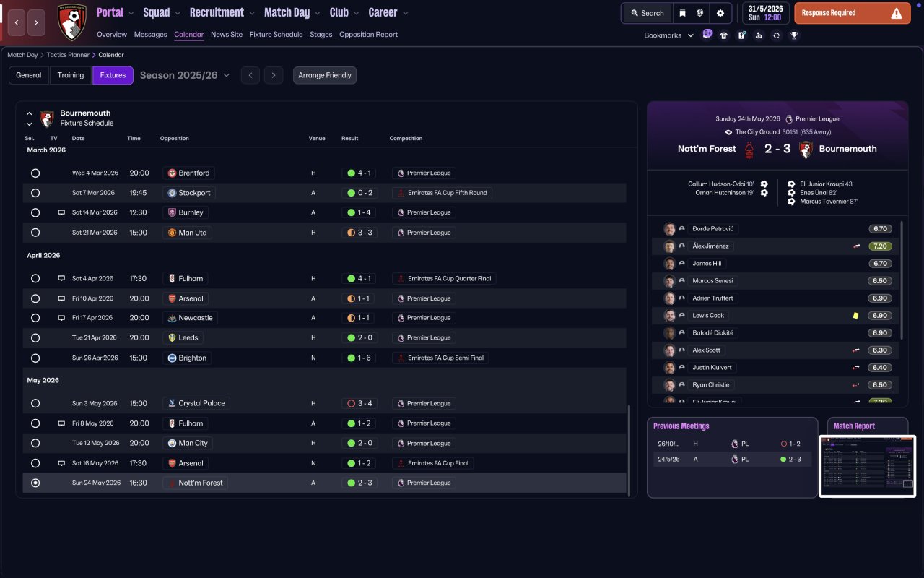Select the Brentford fixture radio button
This screenshot has width=924, height=578.
click(35, 173)
